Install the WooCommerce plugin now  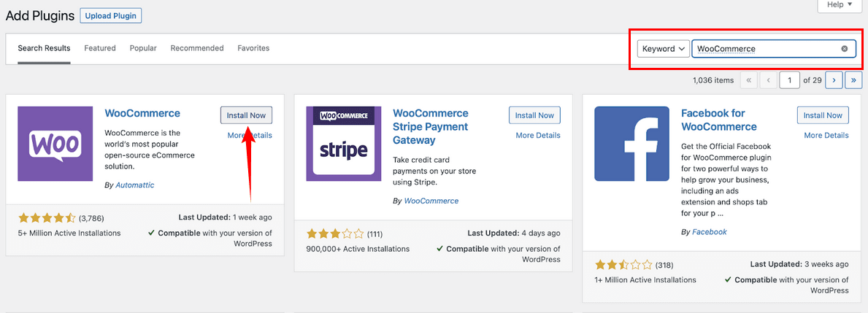246,115
